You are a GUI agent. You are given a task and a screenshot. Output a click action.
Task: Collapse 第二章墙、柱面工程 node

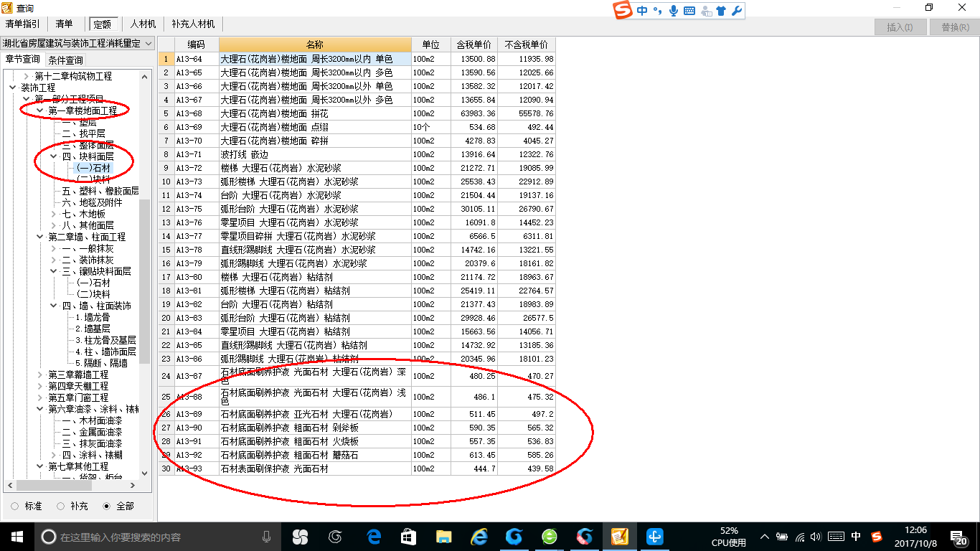click(40, 237)
